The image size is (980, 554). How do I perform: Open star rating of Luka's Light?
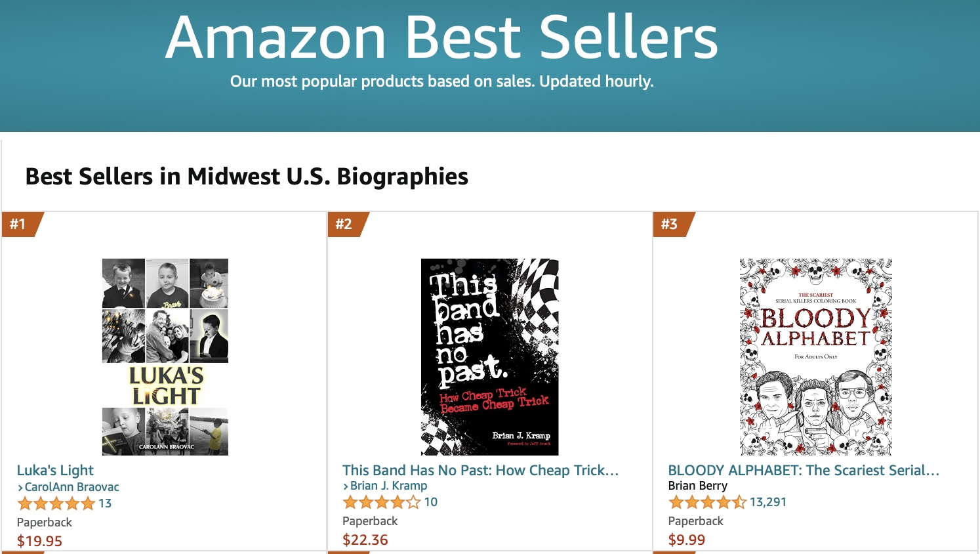(56, 503)
